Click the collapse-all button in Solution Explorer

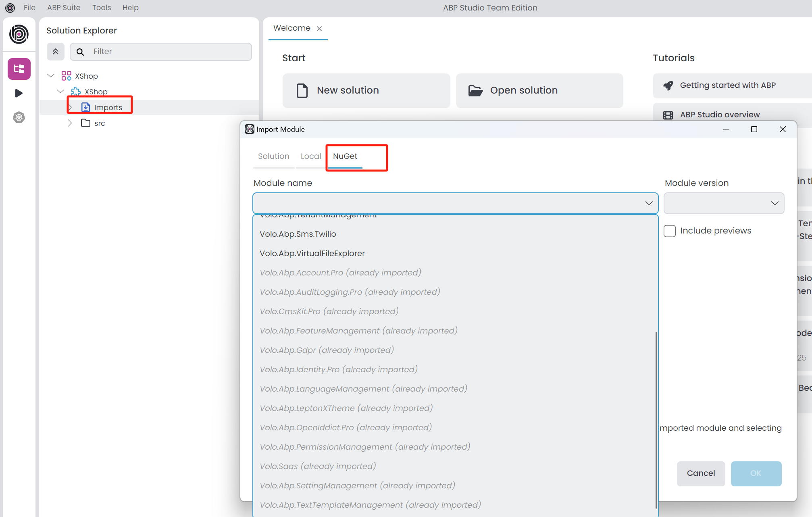coord(56,52)
